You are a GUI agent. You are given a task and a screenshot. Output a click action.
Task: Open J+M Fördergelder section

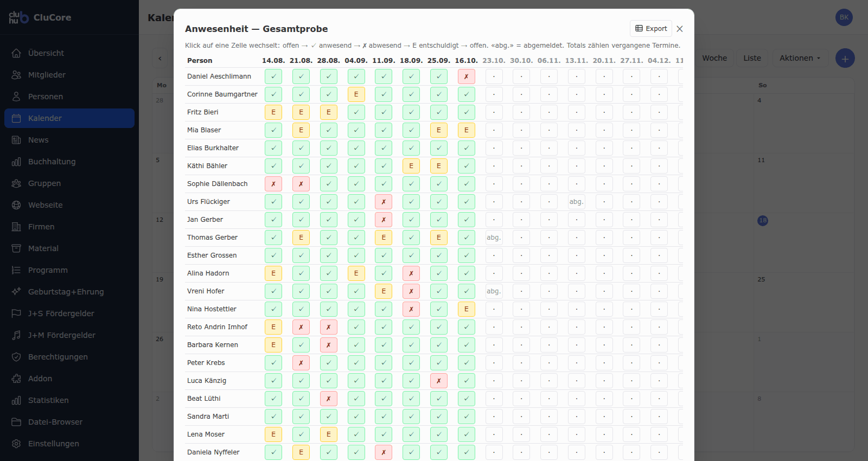[69, 335]
